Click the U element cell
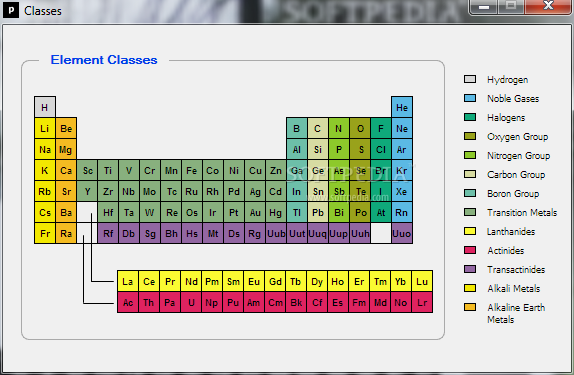Screen dimensions: 574x375 tap(191, 302)
